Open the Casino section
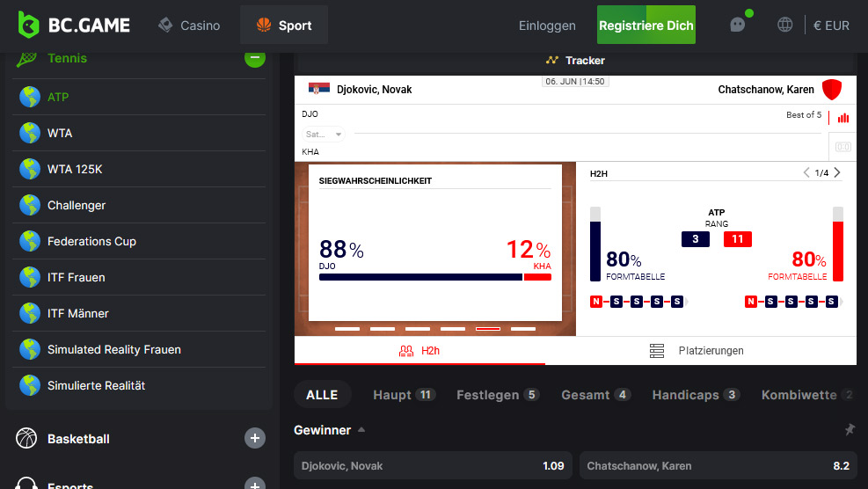Screen dimensions: 868x489 click(x=189, y=26)
